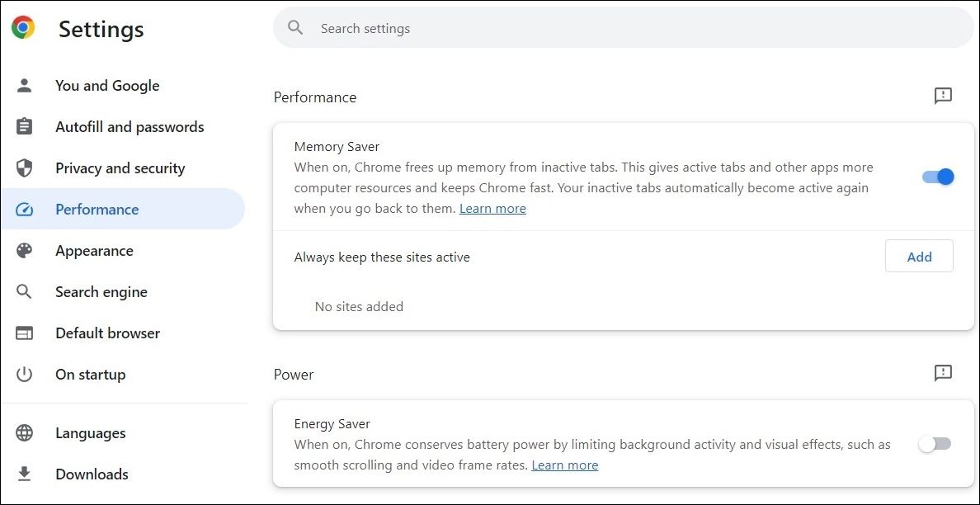Open the Energy Saver Learn more link
The width and height of the screenshot is (980, 505).
click(x=564, y=465)
